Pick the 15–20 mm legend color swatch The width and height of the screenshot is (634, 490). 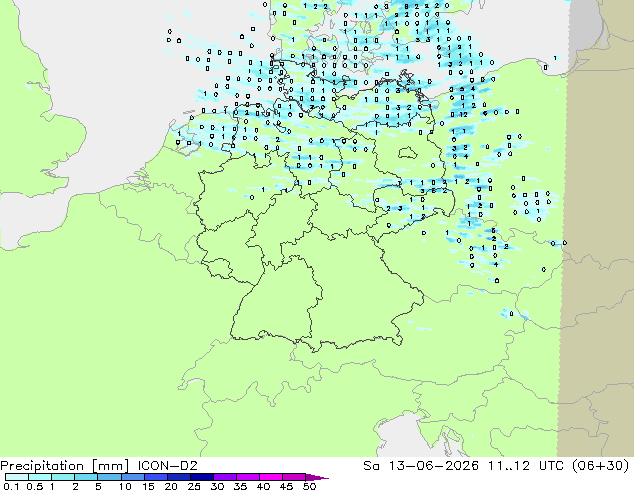[x=155, y=477]
